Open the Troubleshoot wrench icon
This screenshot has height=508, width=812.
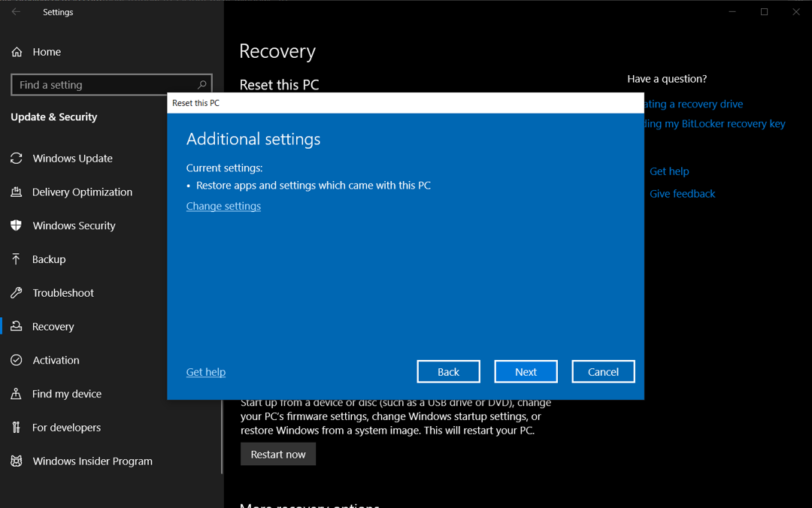[x=16, y=293]
